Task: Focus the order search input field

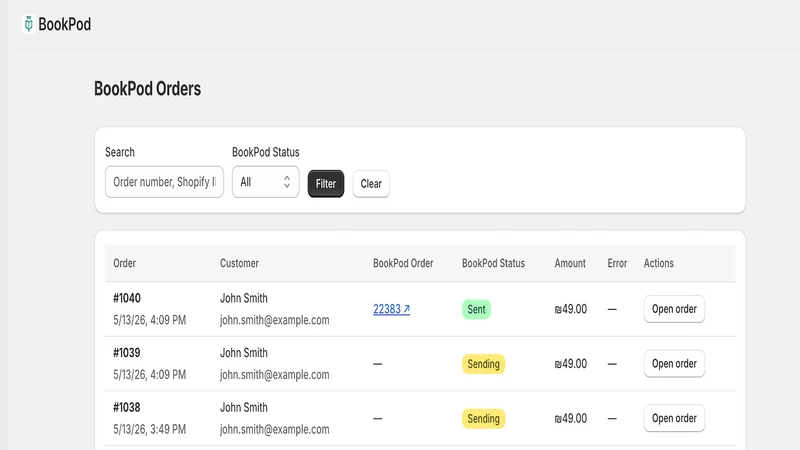Action: click(164, 182)
